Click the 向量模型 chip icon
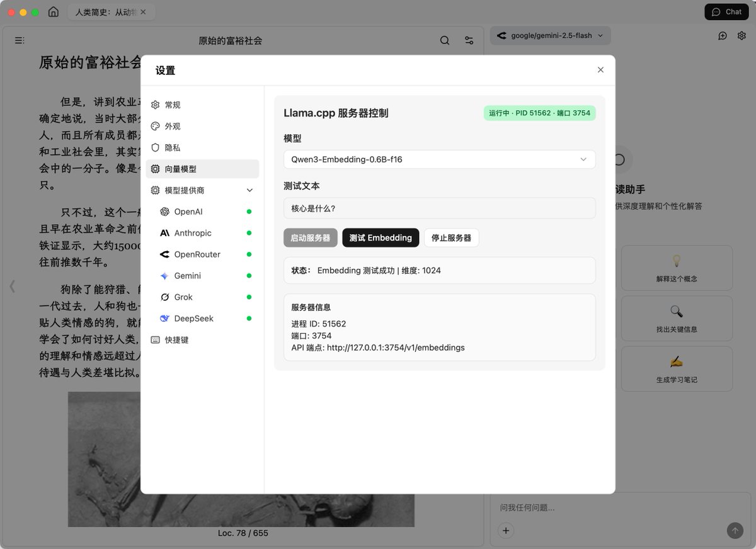756x549 pixels. [155, 169]
